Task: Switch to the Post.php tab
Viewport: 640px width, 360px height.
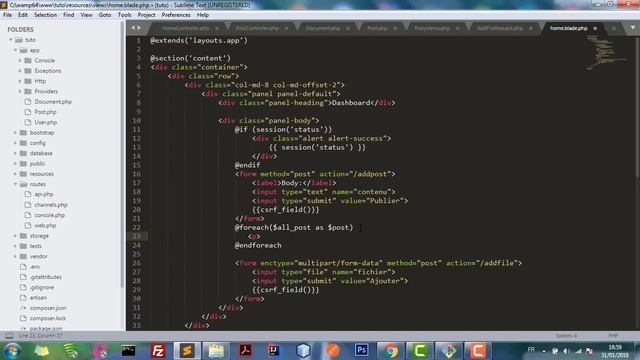Action: point(377,28)
